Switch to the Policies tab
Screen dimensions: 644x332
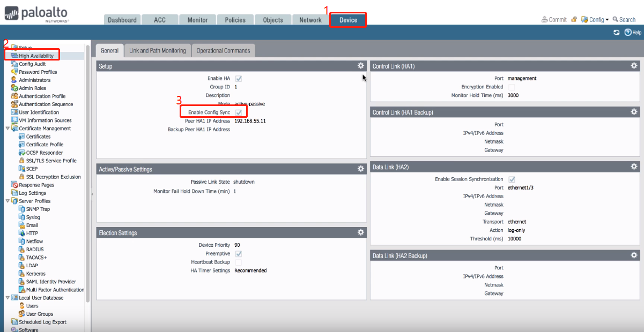(x=235, y=20)
